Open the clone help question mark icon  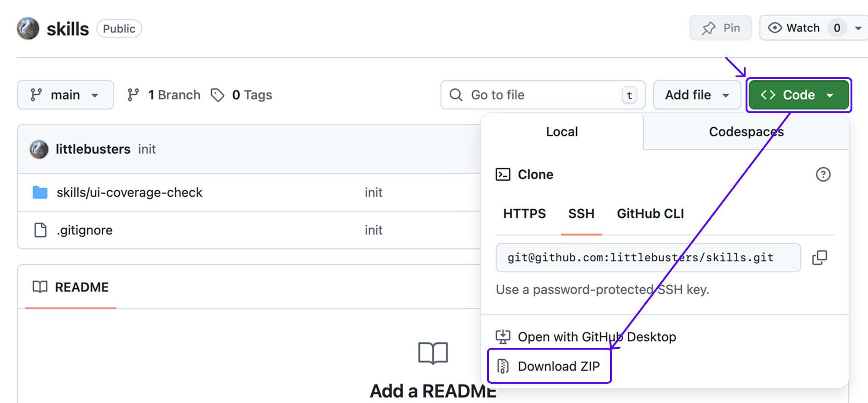click(x=823, y=174)
